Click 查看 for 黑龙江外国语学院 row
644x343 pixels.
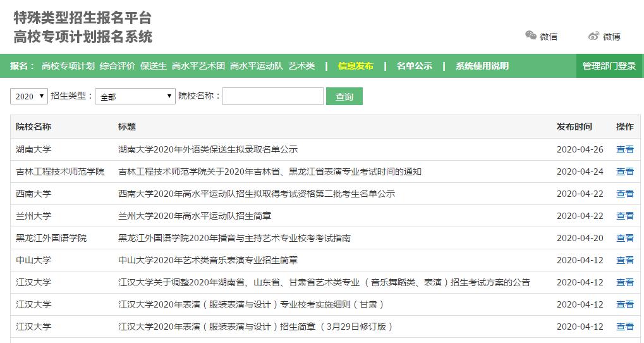click(624, 238)
